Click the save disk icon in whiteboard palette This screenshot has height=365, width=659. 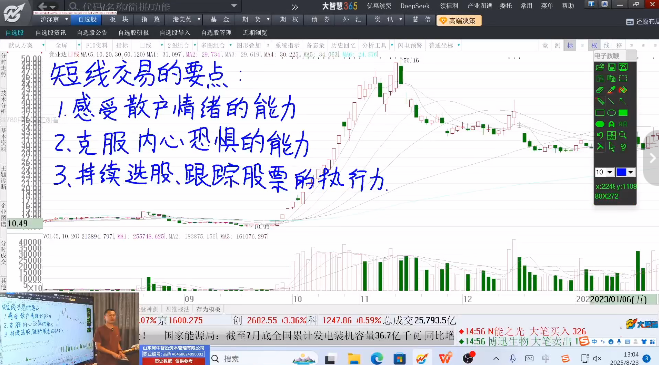[612, 67]
